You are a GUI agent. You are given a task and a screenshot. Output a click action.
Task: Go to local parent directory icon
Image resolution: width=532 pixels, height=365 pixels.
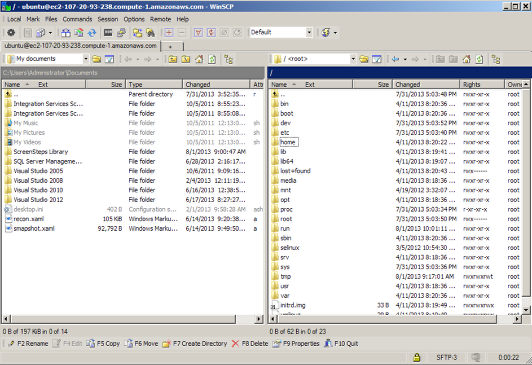[173, 59]
